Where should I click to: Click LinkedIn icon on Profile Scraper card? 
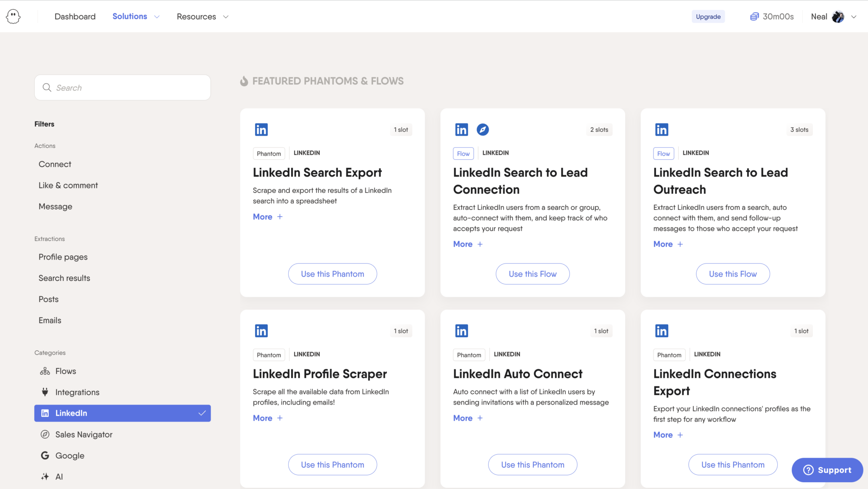[261, 331]
